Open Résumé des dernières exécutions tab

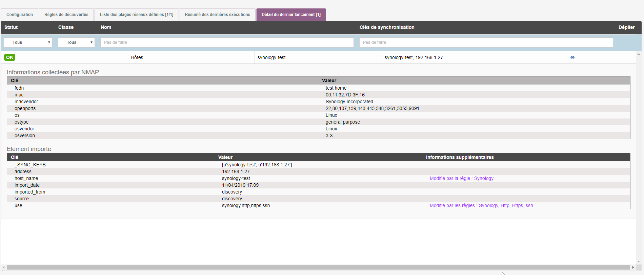pyautogui.click(x=217, y=15)
